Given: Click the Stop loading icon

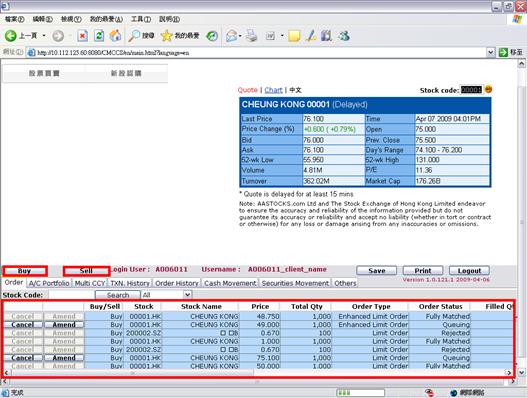Looking at the screenshot, I should [82, 36].
